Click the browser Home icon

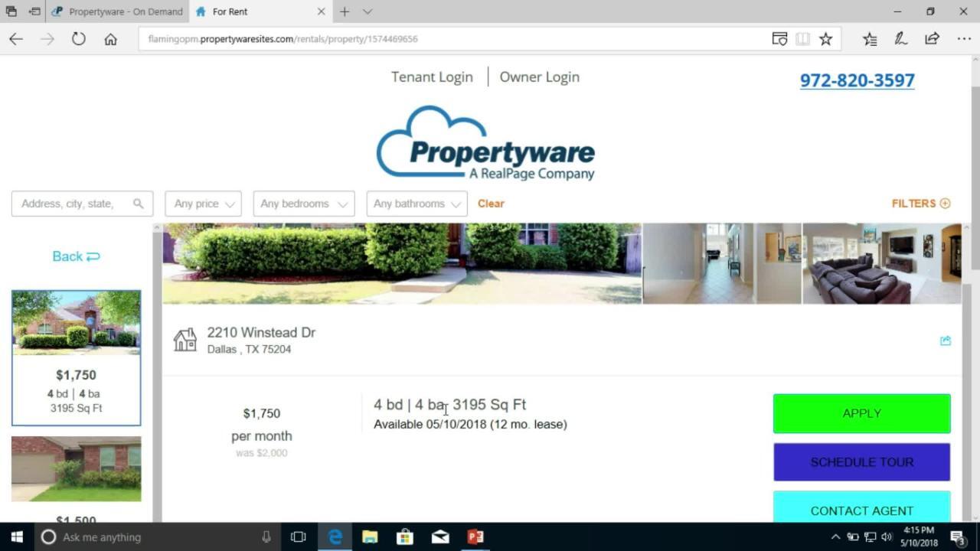point(111,39)
